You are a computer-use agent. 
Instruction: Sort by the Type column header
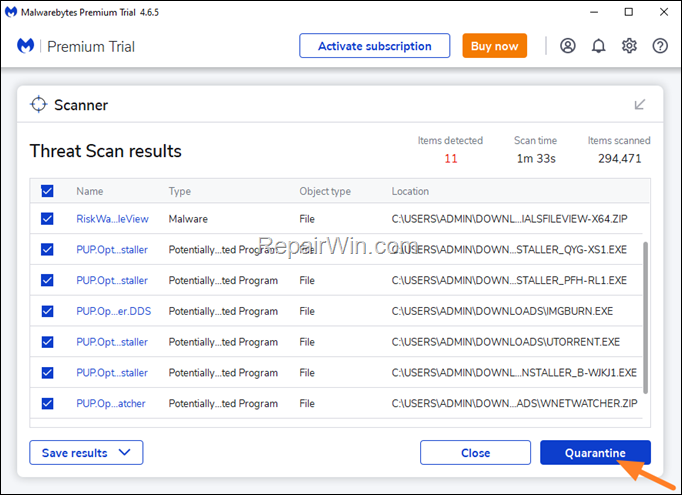pos(180,191)
